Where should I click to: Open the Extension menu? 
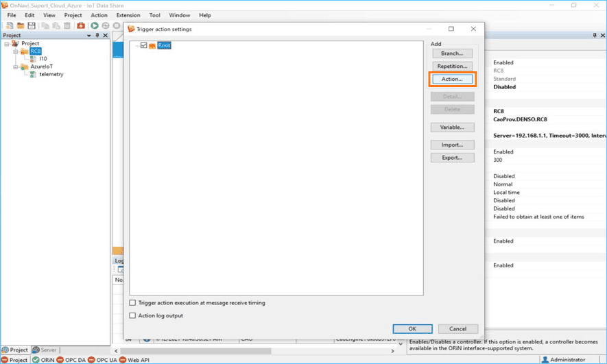click(128, 15)
